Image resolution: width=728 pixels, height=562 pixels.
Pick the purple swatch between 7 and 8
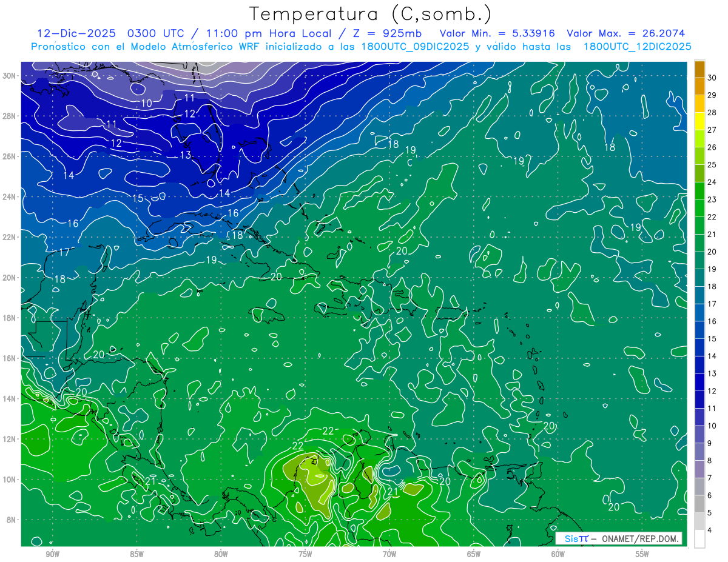click(x=699, y=469)
